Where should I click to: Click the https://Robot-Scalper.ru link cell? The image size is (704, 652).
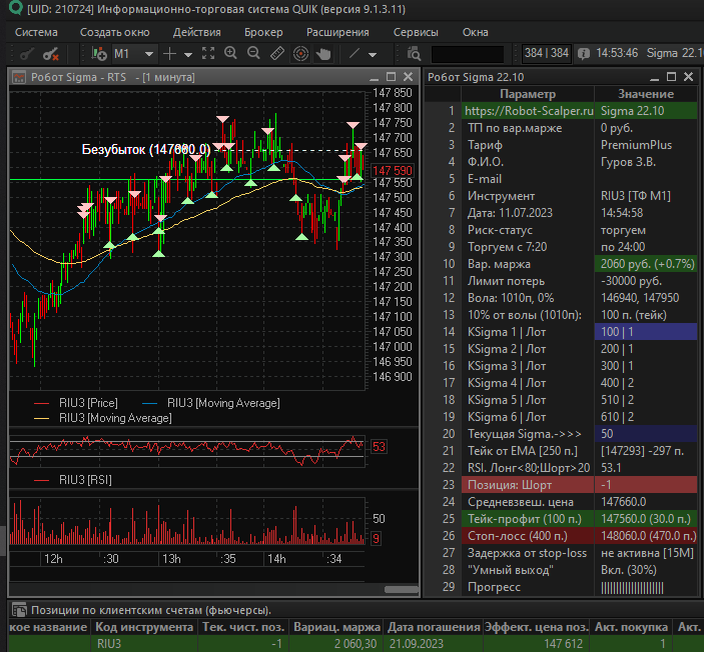[528, 111]
